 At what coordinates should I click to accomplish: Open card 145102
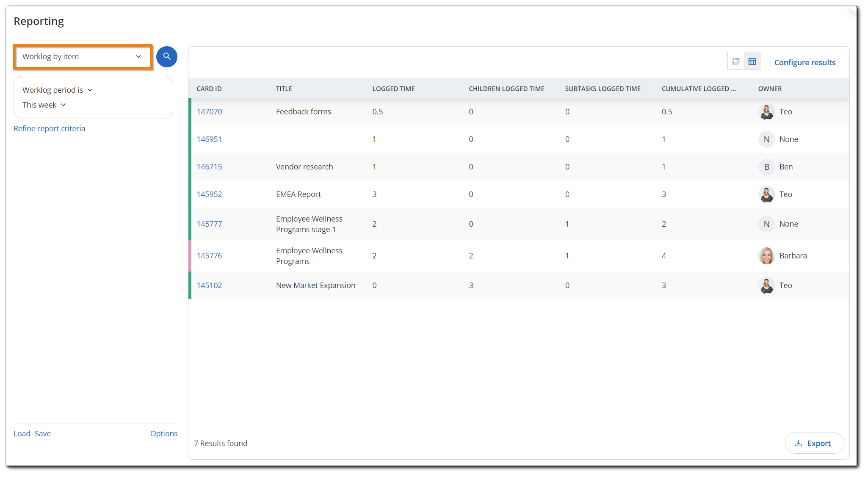coord(209,286)
